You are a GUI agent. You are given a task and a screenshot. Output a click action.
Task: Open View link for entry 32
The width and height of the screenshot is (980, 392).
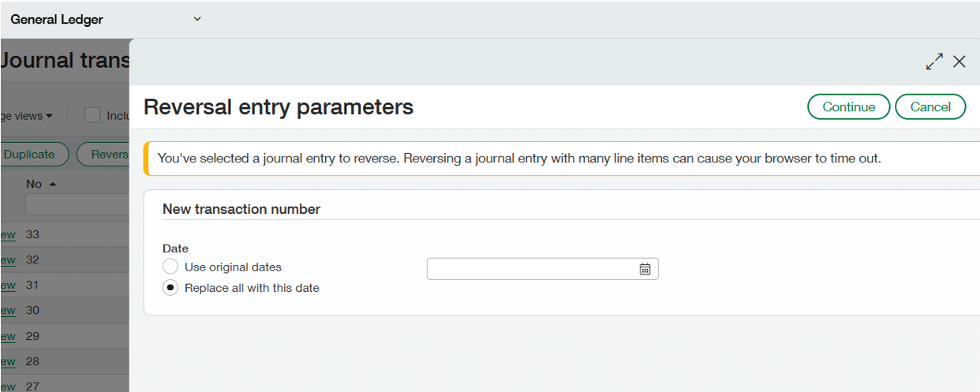point(8,259)
